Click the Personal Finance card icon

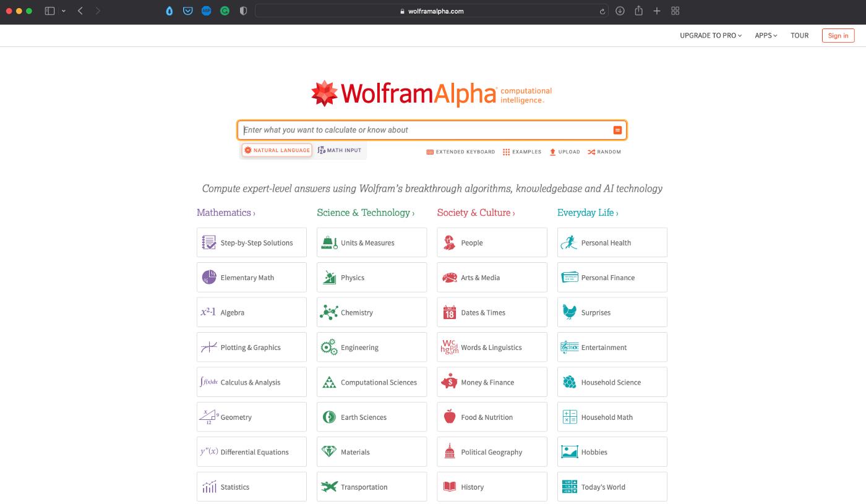(x=569, y=277)
